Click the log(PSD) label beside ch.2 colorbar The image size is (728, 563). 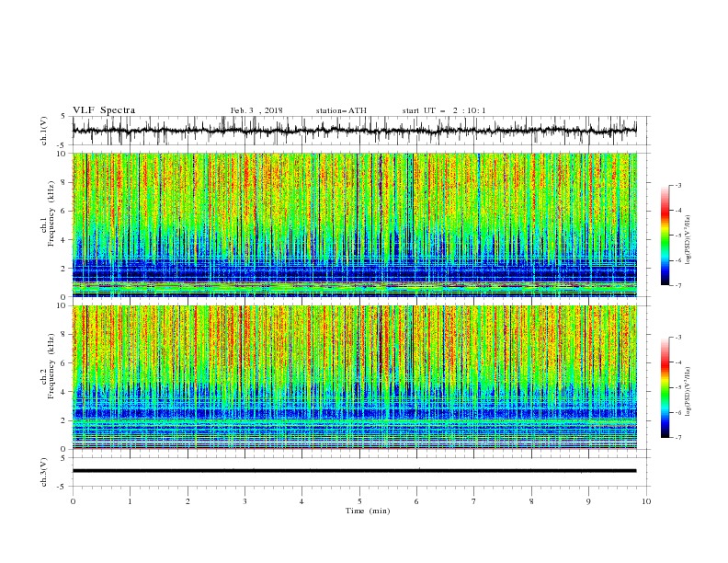(688, 391)
